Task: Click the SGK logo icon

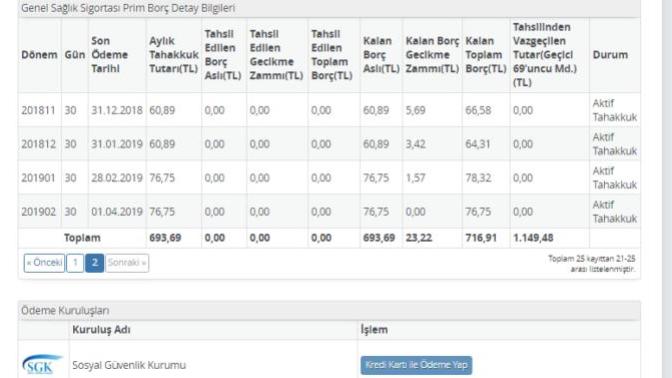Action: [42, 364]
